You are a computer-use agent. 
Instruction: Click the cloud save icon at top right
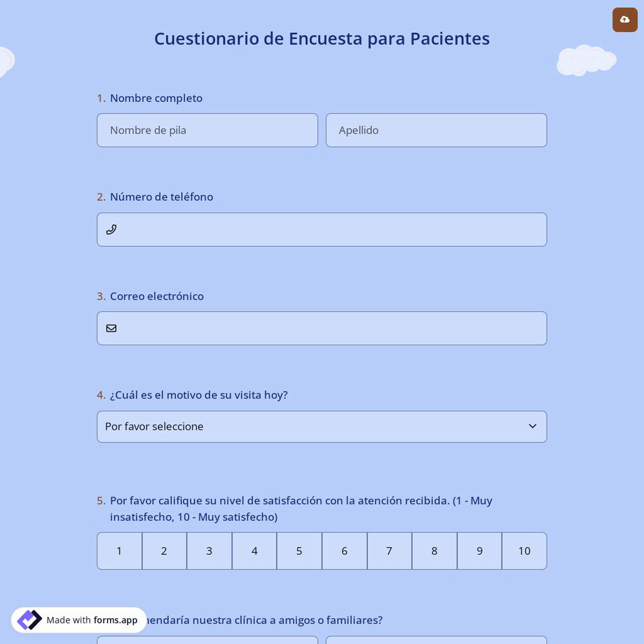pyautogui.click(x=625, y=19)
